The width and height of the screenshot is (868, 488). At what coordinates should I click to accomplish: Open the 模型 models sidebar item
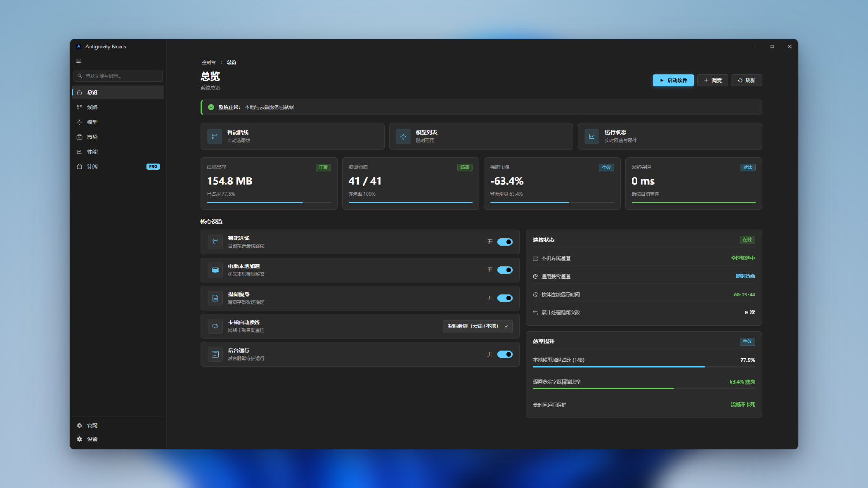coord(118,122)
